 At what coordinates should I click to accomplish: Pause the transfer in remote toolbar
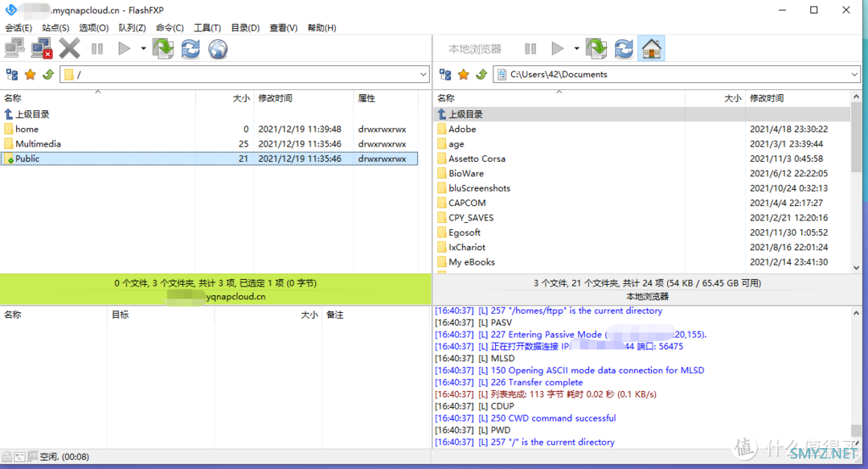[x=97, y=49]
